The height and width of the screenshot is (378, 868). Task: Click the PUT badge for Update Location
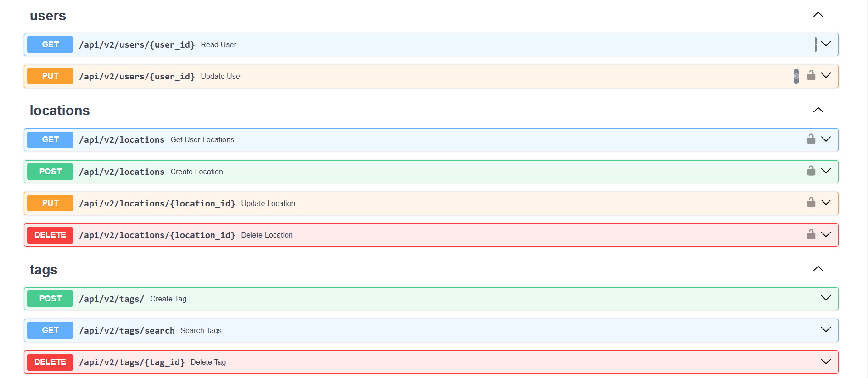tap(50, 203)
